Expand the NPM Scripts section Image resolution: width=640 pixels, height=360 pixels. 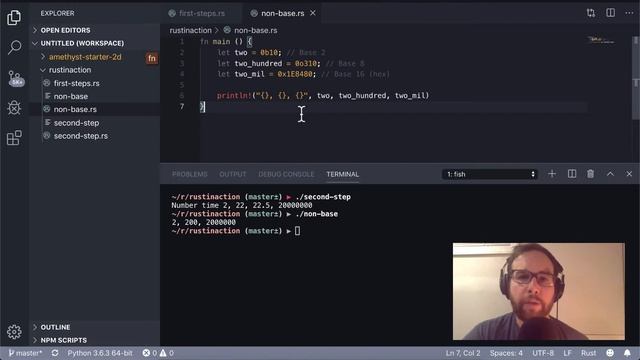(95, 340)
